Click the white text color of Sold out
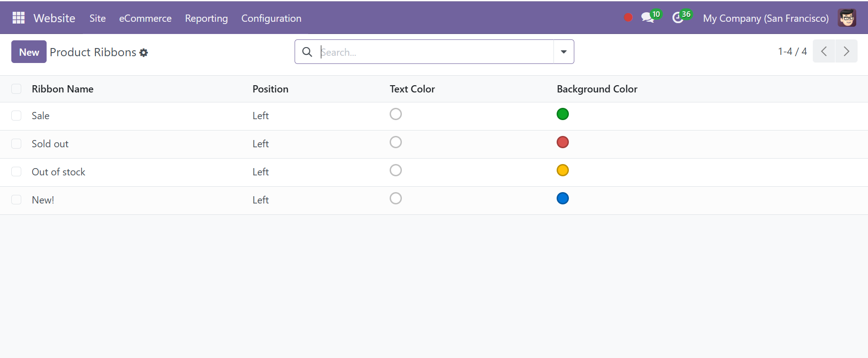The width and height of the screenshot is (868, 358). [x=396, y=142]
